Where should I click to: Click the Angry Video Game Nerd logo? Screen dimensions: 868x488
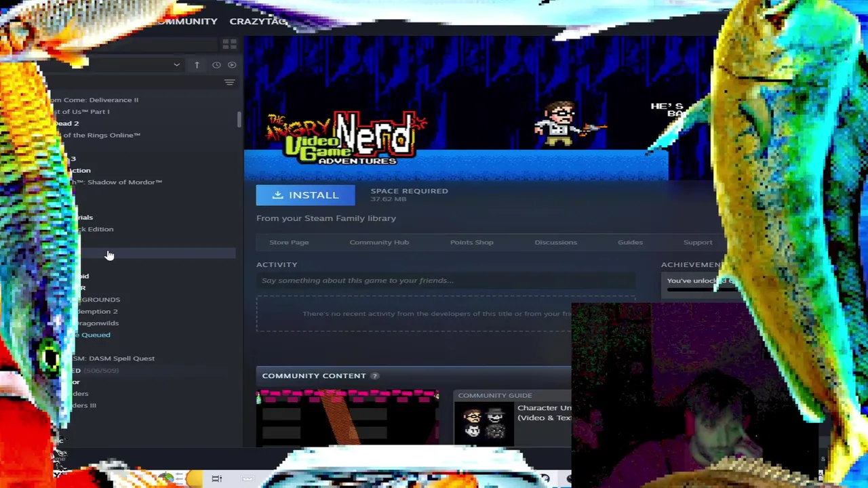click(x=346, y=139)
